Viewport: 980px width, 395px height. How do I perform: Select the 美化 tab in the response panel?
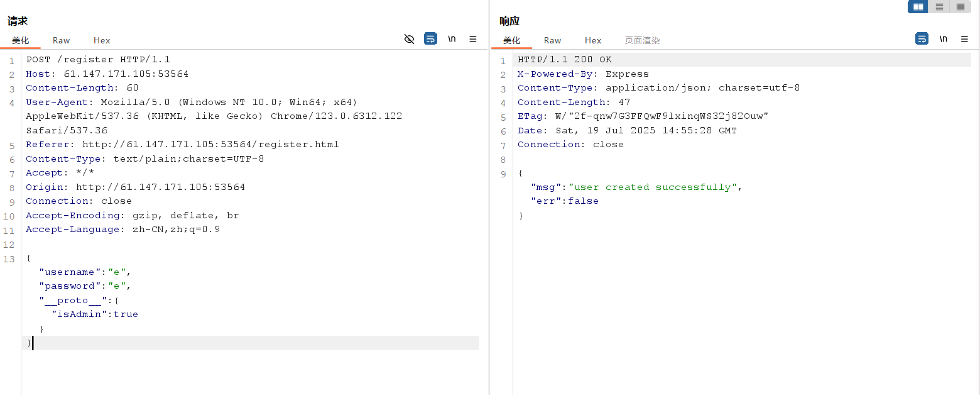coord(511,40)
